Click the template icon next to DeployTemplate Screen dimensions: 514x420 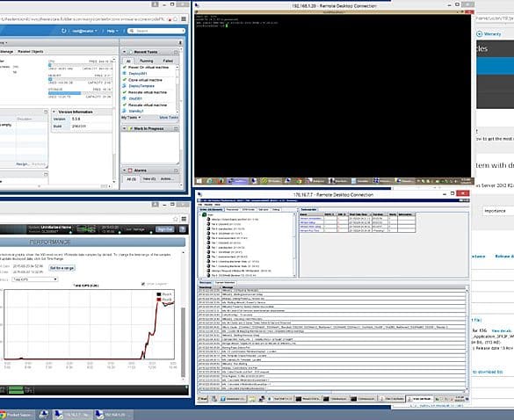(125, 86)
